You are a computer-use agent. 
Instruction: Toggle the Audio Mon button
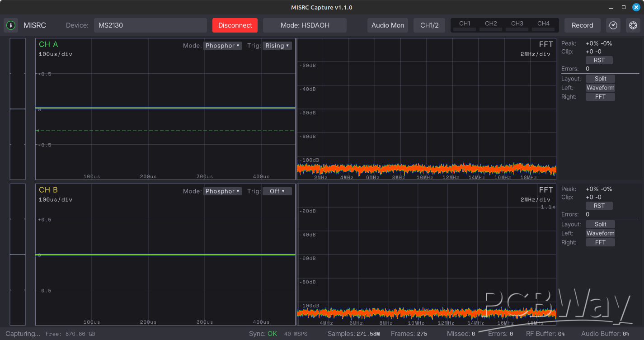pyautogui.click(x=388, y=25)
